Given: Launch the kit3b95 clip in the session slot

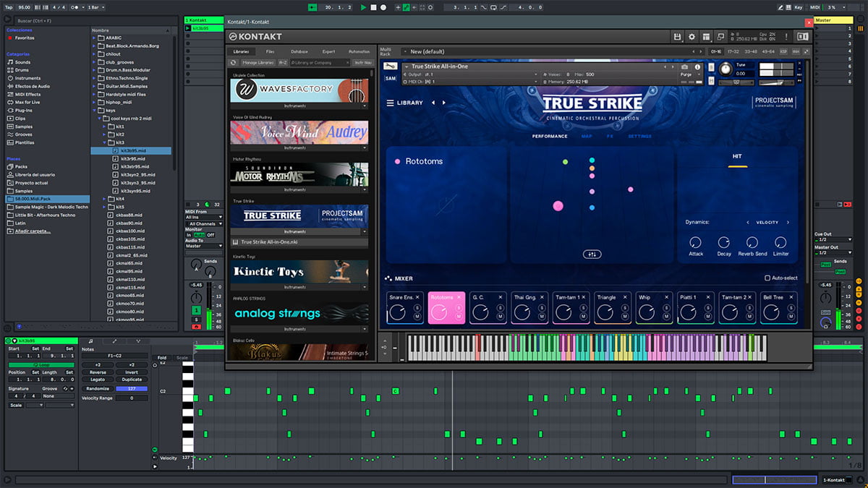Looking at the screenshot, I should pyautogui.click(x=188, y=29).
